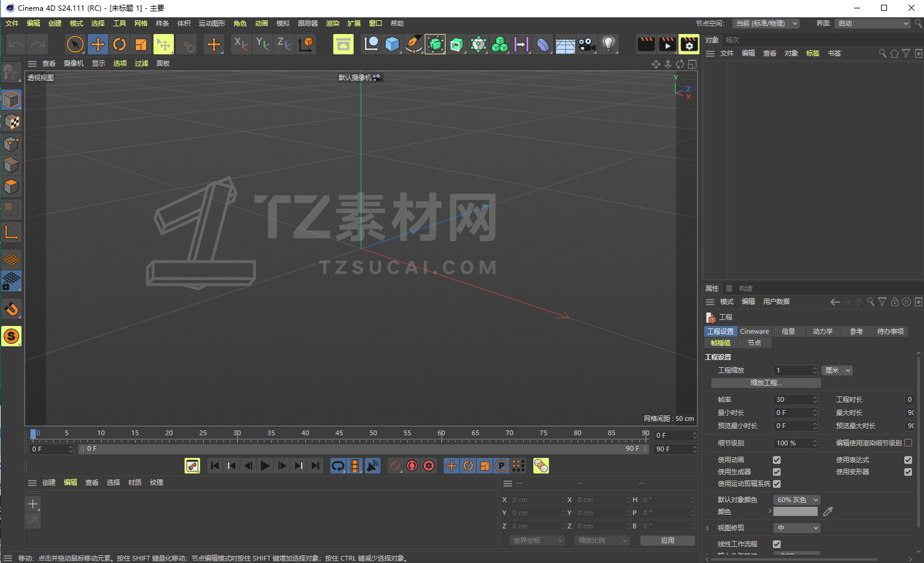This screenshot has width=924, height=563.
Task: Open the 文件 menu in main menu bar
Action: point(12,23)
